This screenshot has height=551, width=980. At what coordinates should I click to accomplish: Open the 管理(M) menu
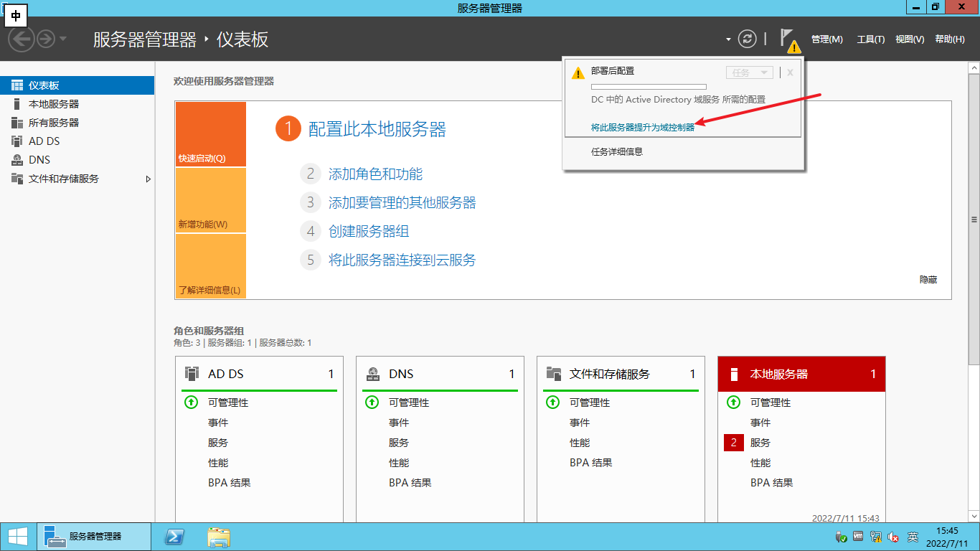pyautogui.click(x=826, y=39)
